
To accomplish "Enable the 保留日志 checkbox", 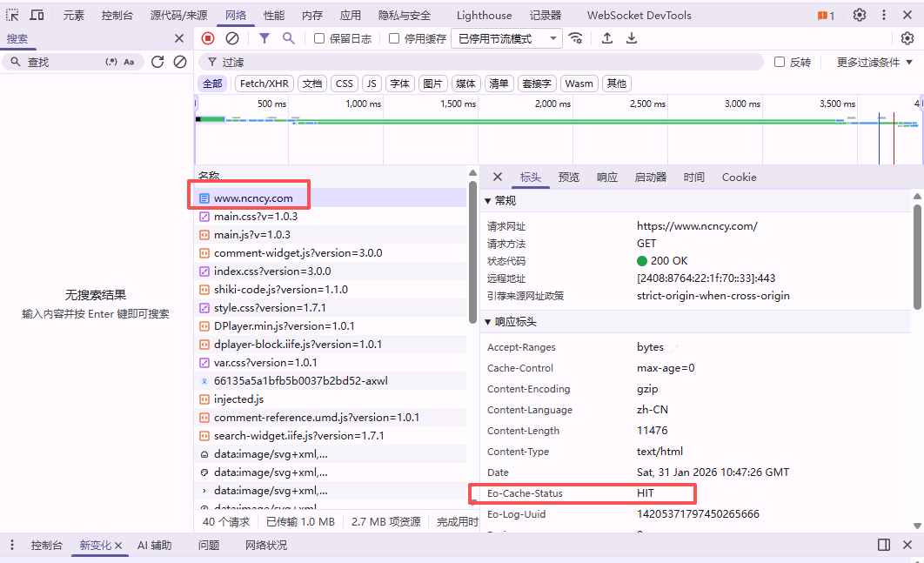I will (x=319, y=38).
